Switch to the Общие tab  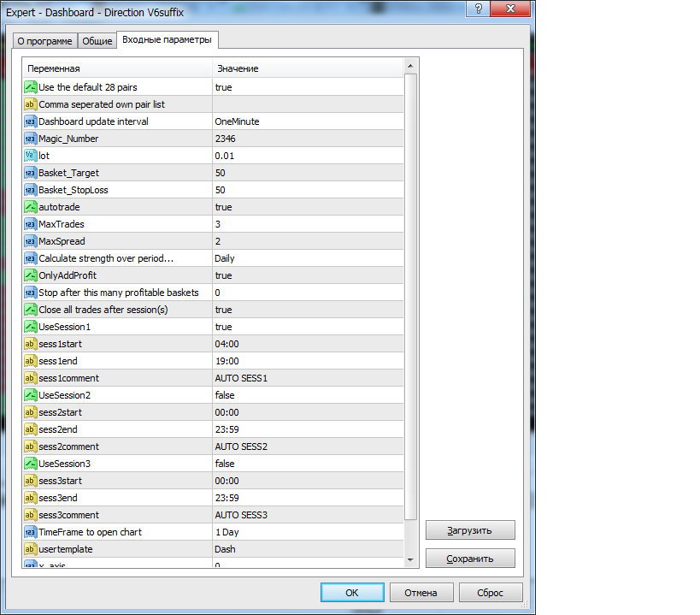pyautogui.click(x=97, y=41)
